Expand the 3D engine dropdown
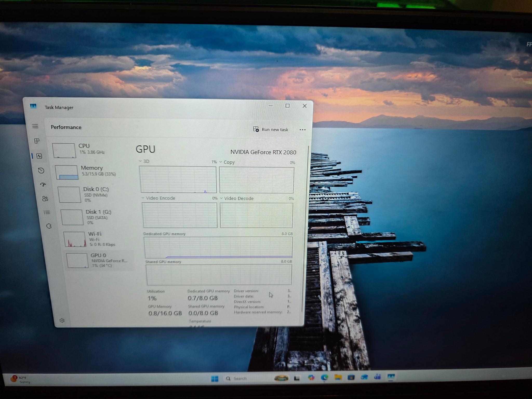This screenshot has height=399, width=532. click(141, 161)
